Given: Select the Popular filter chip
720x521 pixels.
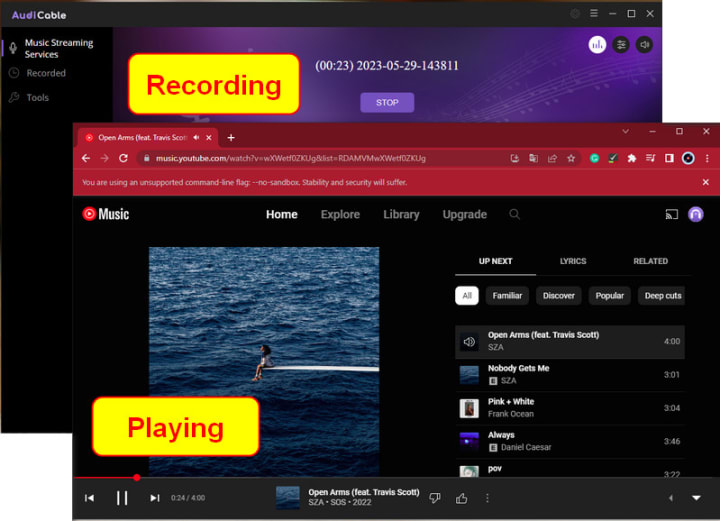Looking at the screenshot, I should pos(610,296).
